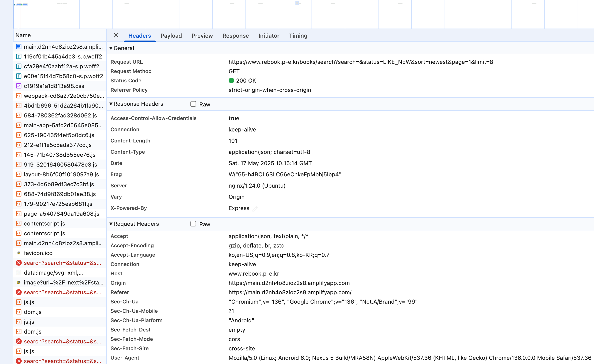This screenshot has width=594, height=364.
Task: Click the image icon for image?url=%2F_next request
Action: click(x=19, y=282)
